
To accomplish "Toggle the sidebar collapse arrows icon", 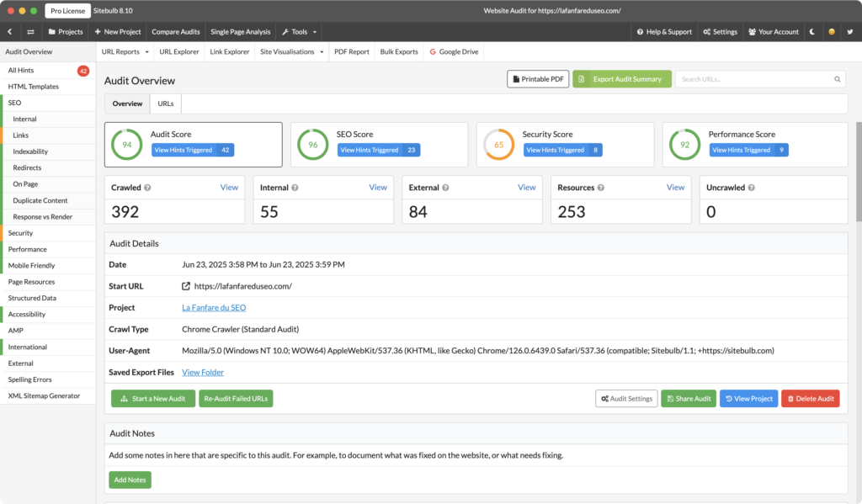I will (x=30, y=32).
